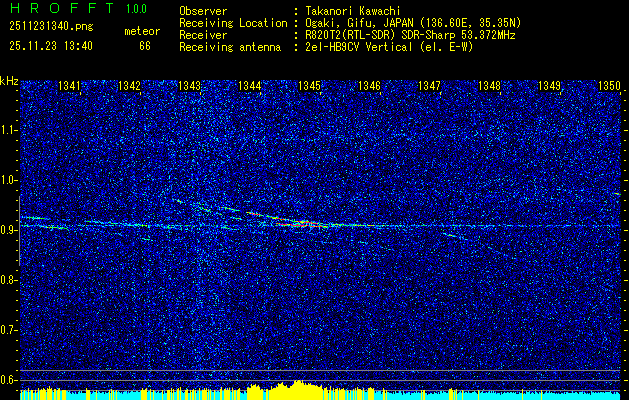
Task: Click the 1348 time marker
Action: click(489, 86)
